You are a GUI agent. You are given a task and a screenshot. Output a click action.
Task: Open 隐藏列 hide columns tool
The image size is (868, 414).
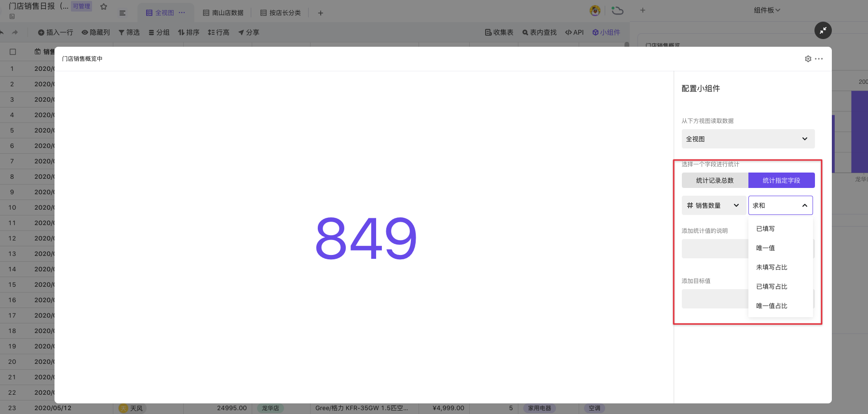click(95, 32)
